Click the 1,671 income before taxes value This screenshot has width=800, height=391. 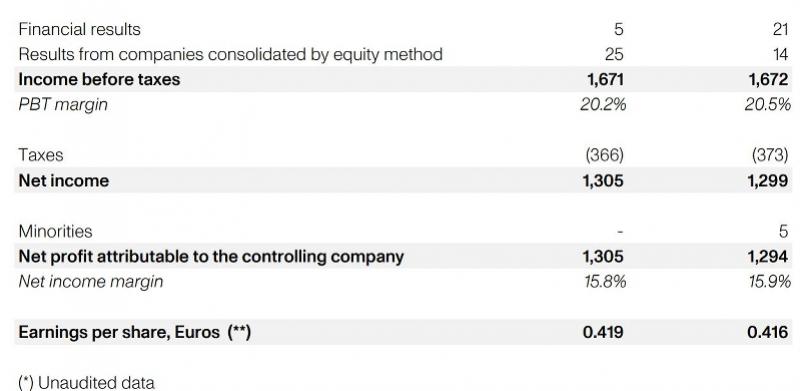pyautogui.click(x=605, y=80)
